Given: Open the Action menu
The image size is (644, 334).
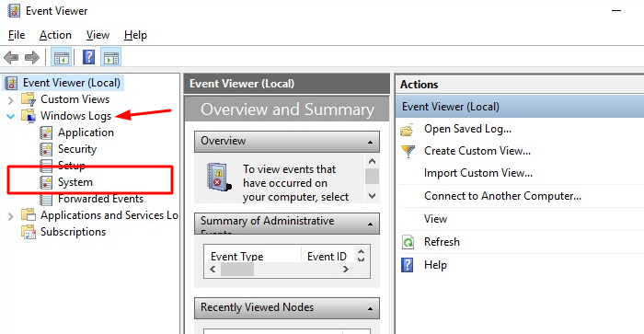Looking at the screenshot, I should [x=55, y=35].
